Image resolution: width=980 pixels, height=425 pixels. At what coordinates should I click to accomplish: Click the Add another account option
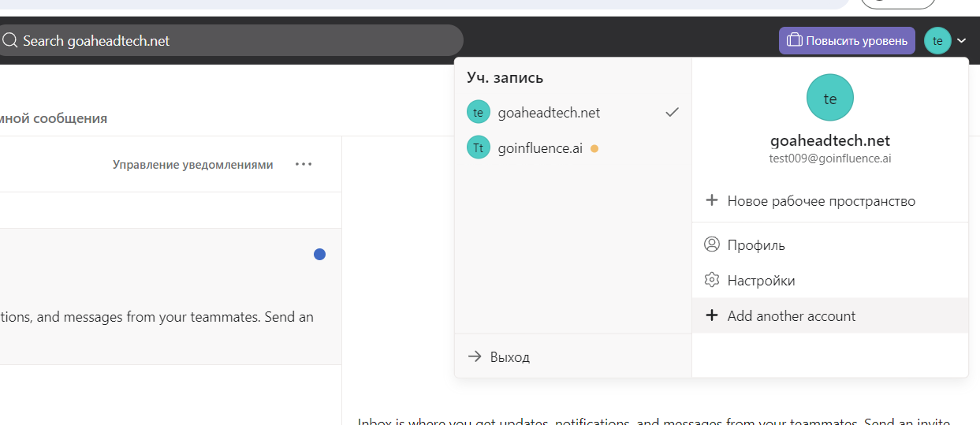pos(791,316)
